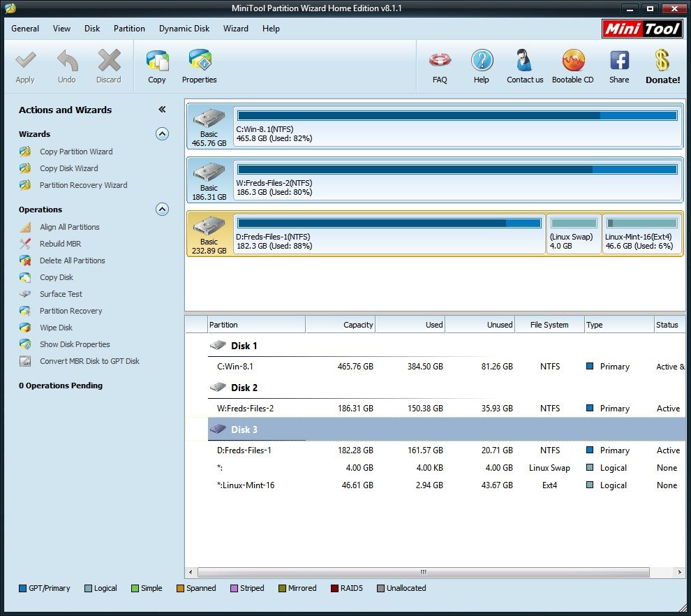Click the Rebuild MBR icon
The image size is (691, 616).
coord(25,244)
